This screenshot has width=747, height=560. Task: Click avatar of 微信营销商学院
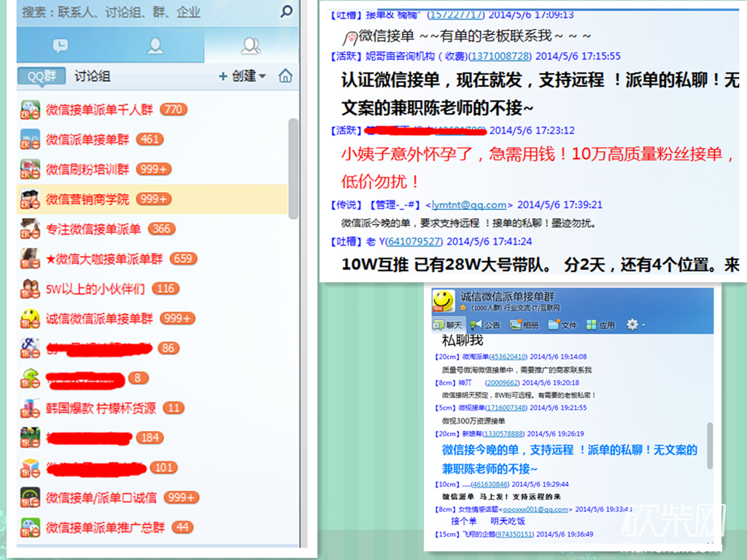30,199
